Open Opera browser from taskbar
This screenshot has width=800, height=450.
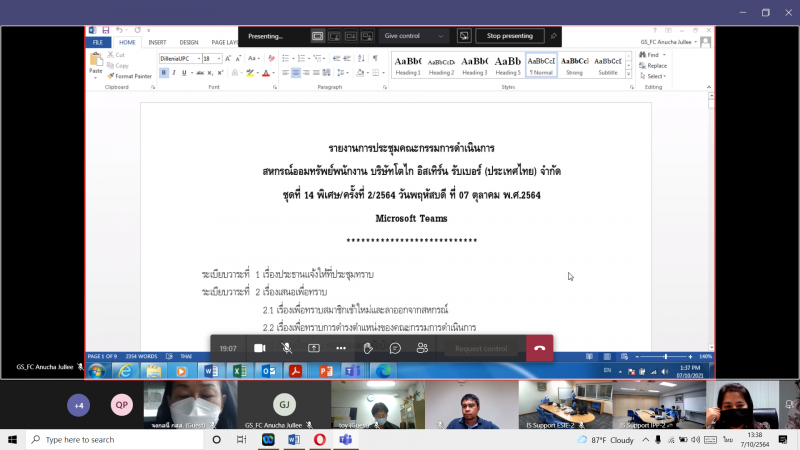click(319, 440)
